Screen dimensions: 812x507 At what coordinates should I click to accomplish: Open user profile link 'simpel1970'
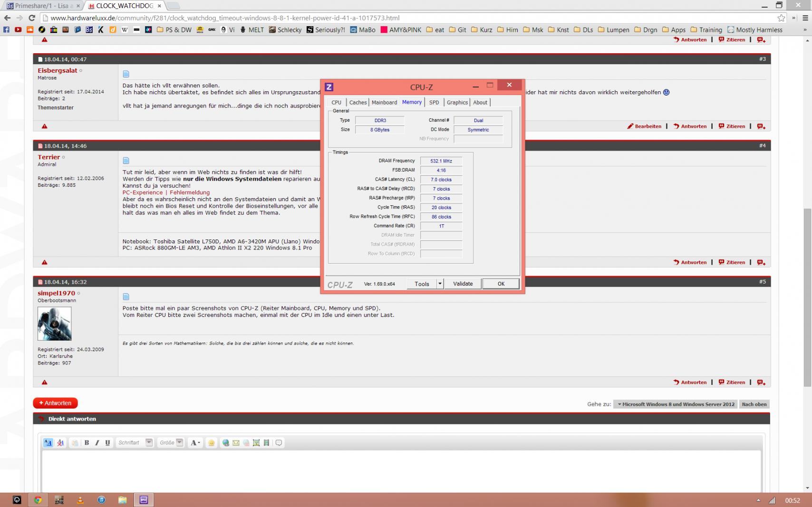pos(56,293)
